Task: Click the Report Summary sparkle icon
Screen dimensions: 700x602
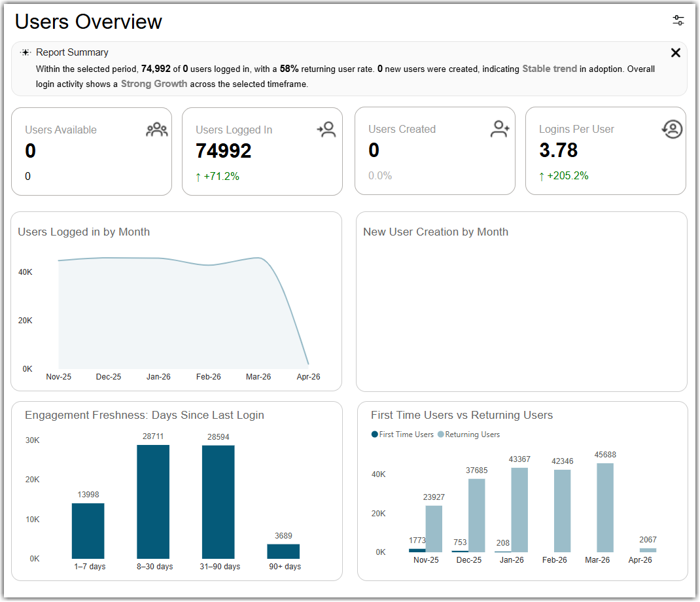Action: 26,52
